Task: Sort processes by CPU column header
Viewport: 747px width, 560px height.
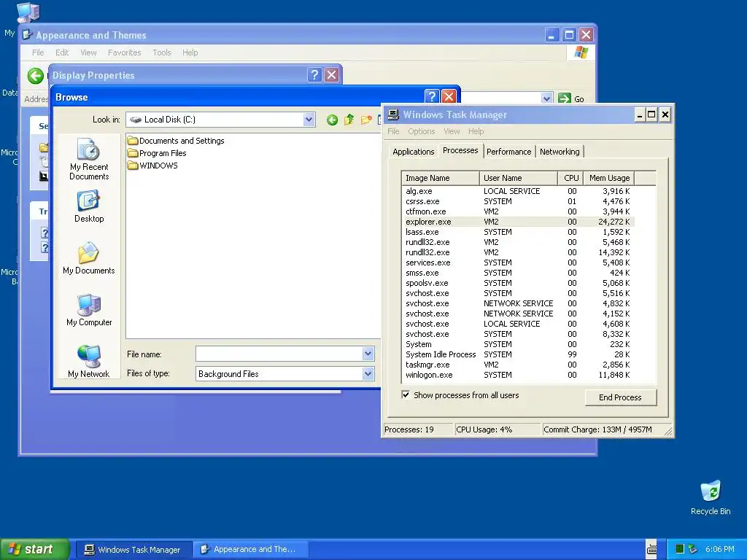Action: point(570,178)
